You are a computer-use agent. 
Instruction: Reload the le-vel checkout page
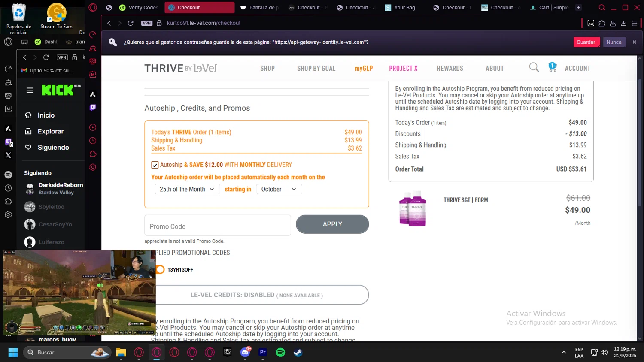click(131, 23)
